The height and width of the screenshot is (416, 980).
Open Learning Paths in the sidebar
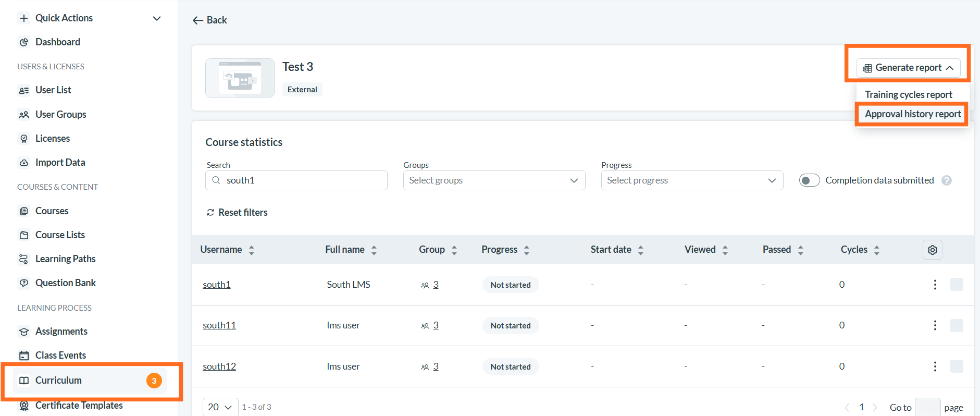click(x=65, y=259)
